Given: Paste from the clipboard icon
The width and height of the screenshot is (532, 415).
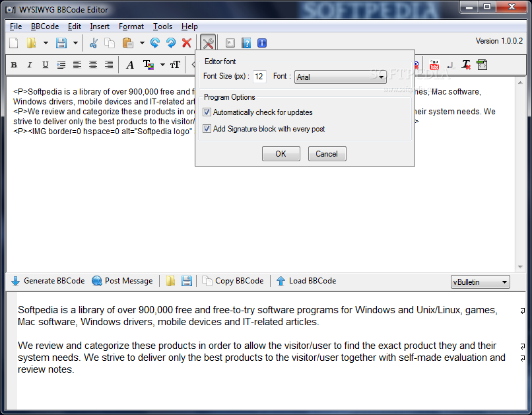Looking at the screenshot, I should click(127, 43).
